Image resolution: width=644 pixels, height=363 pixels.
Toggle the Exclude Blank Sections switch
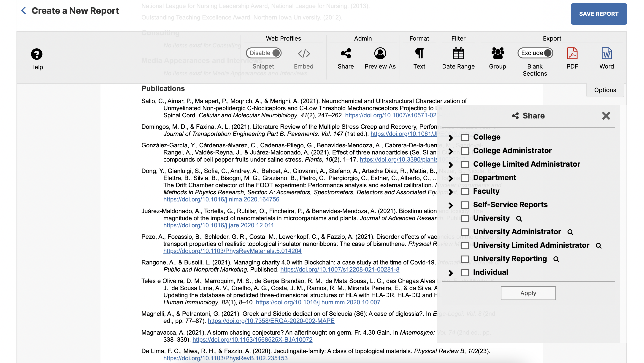[x=535, y=53]
